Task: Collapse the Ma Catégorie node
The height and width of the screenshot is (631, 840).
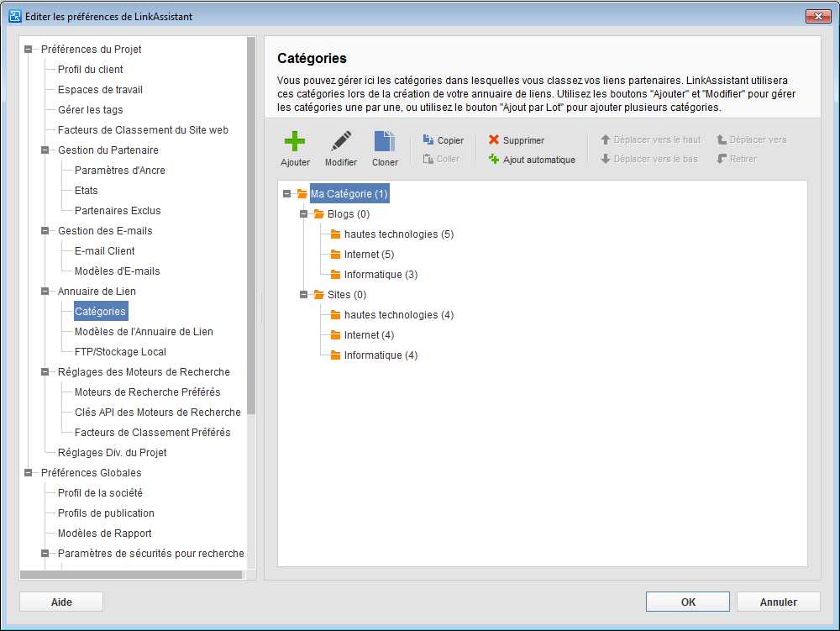Action: point(286,193)
